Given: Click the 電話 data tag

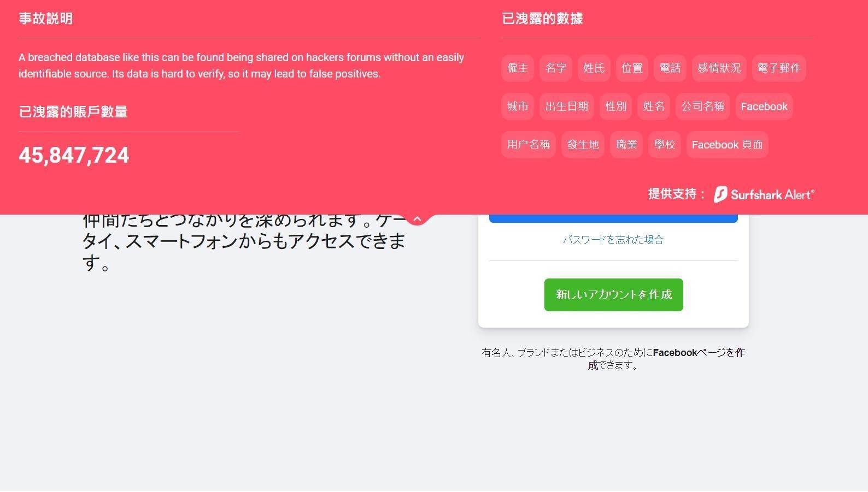Looking at the screenshot, I should pyautogui.click(x=670, y=68).
